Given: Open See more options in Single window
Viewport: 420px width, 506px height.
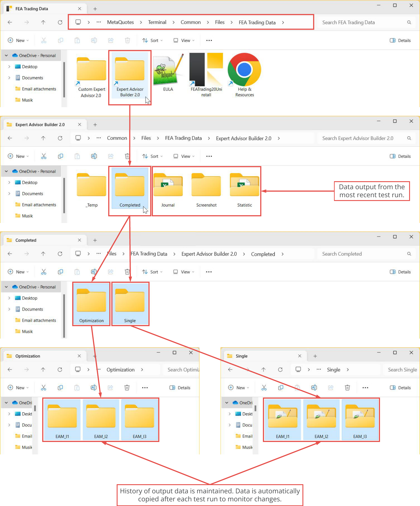Looking at the screenshot, I should click(365, 388).
